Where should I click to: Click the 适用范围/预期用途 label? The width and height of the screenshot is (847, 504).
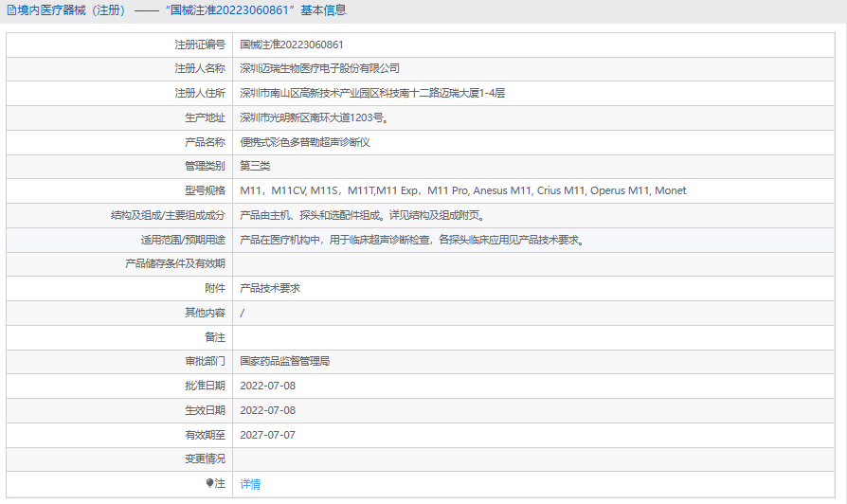pyautogui.click(x=183, y=240)
